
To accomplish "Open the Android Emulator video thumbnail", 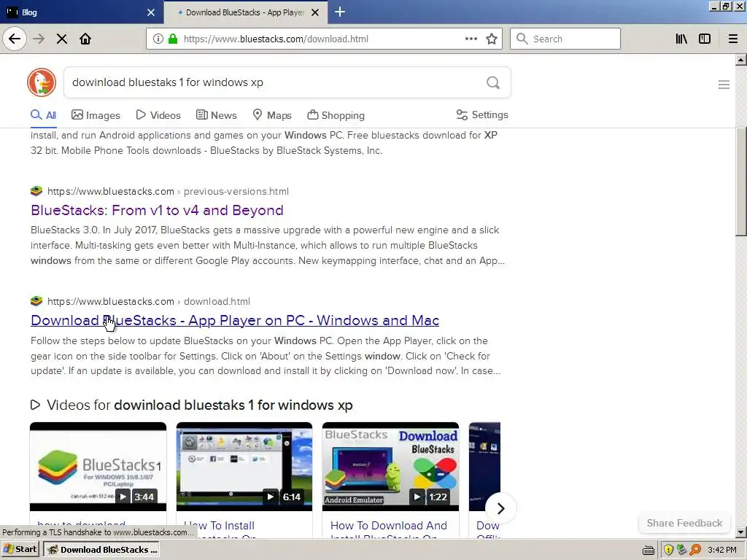I will coord(391,467).
